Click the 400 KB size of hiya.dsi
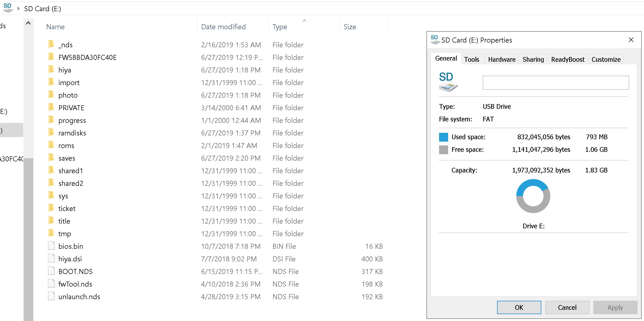 point(372,259)
